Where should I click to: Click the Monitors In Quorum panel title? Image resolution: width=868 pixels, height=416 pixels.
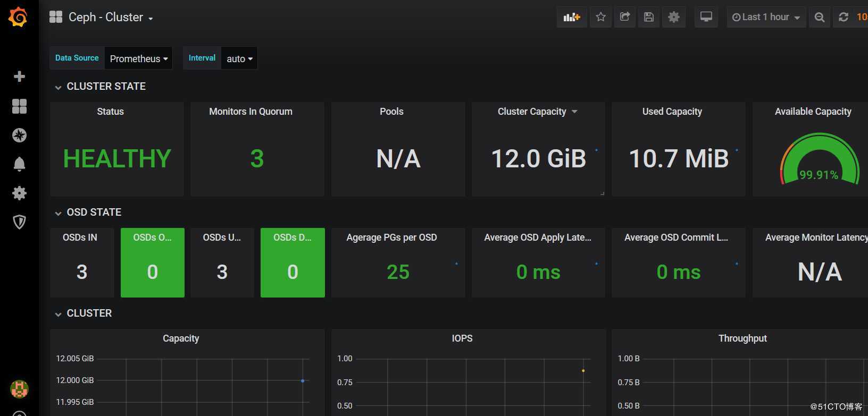pyautogui.click(x=251, y=112)
